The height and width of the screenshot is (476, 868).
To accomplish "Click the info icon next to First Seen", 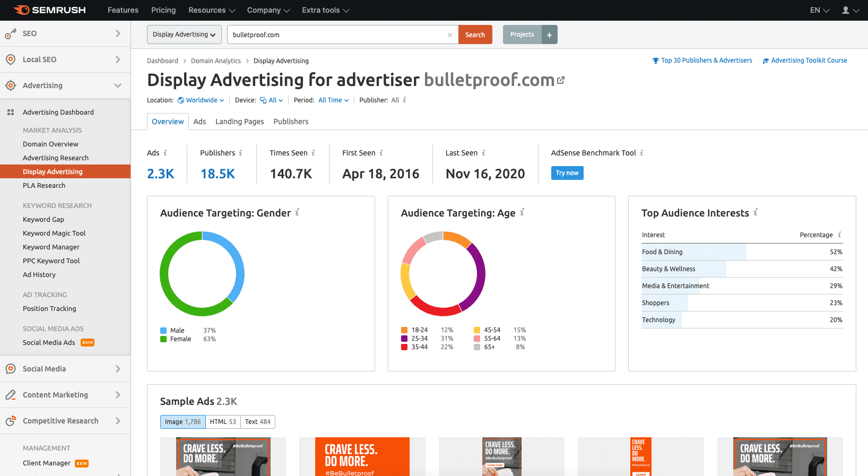I will [x=381, y=153].
